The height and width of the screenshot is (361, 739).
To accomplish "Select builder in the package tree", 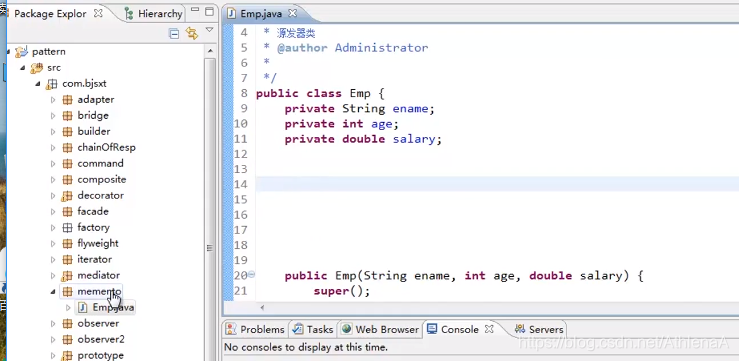I will 94,131.
